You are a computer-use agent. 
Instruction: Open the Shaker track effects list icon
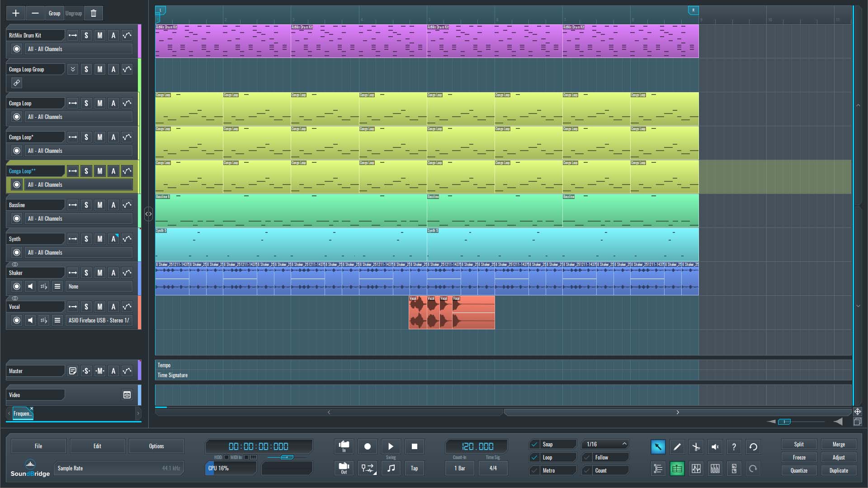pos(57,286)
